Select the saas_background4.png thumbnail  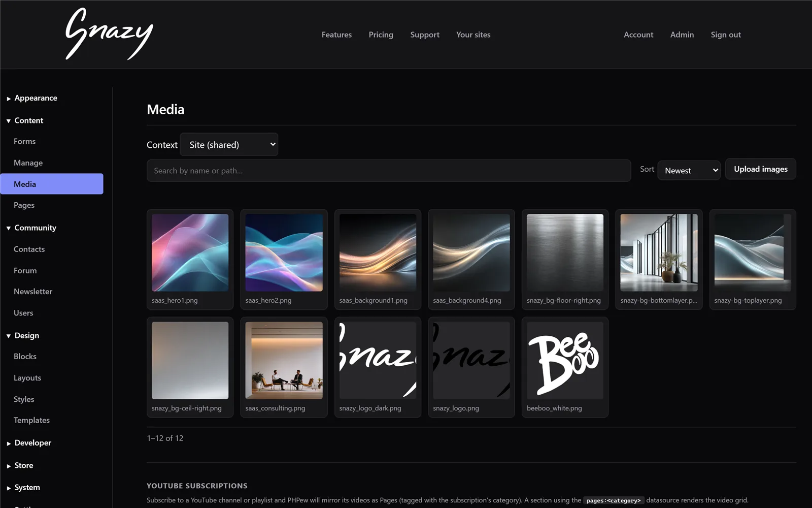click(471, 252)
